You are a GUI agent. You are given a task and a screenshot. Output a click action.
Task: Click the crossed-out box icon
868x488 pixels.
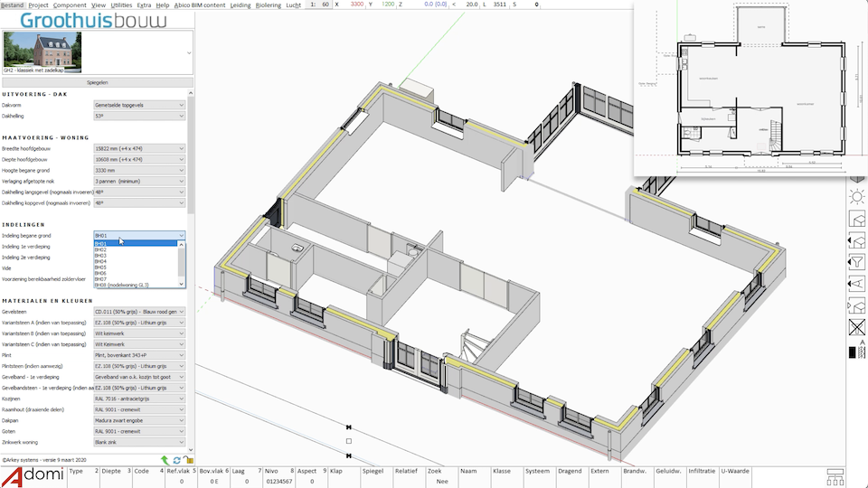coord(857,327)
